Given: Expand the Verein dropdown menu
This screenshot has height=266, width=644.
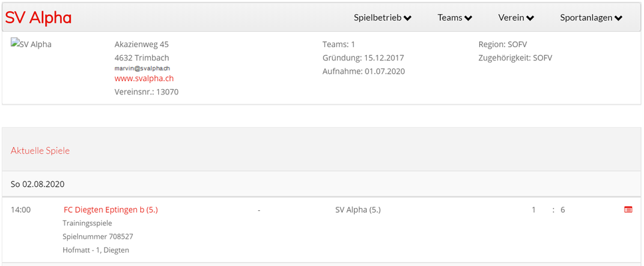Looking at the screenshot, I should point(516,18).
